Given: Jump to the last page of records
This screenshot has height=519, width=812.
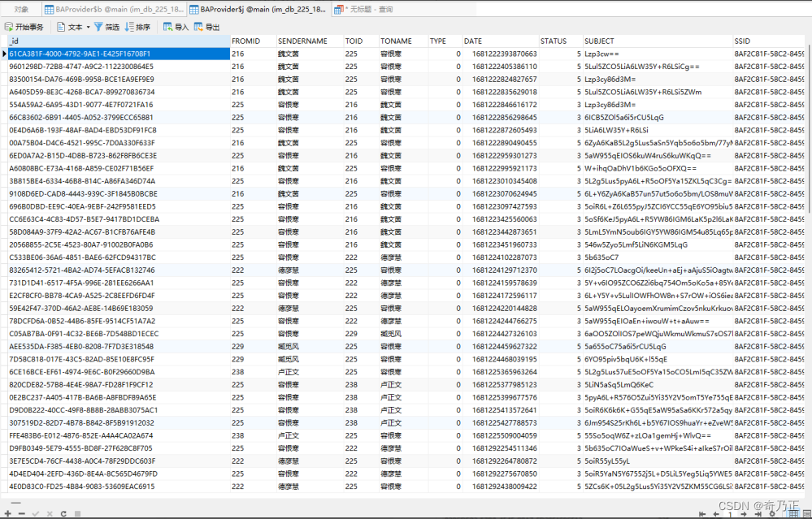Looking at the screenshot, I should coord(758,514).
